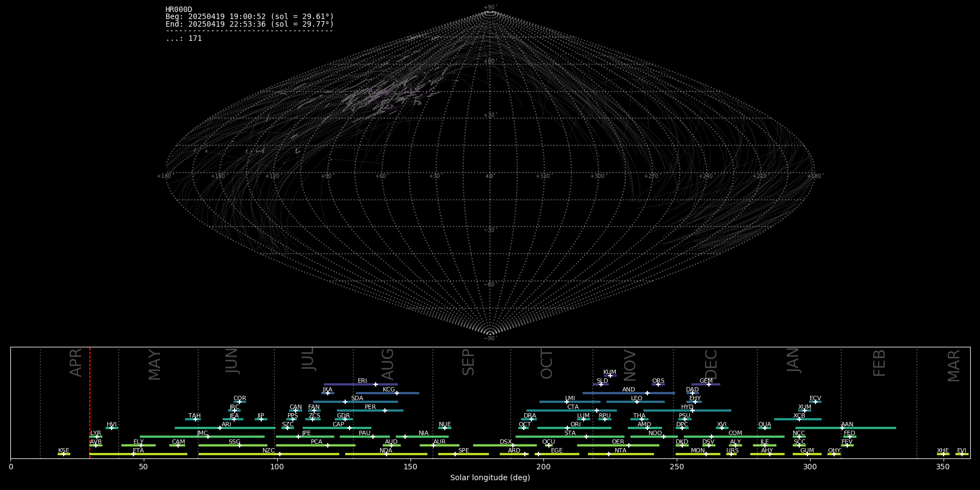980x490 pixels.
Task: Click the CAP shower label
Action: click(338, 425)
